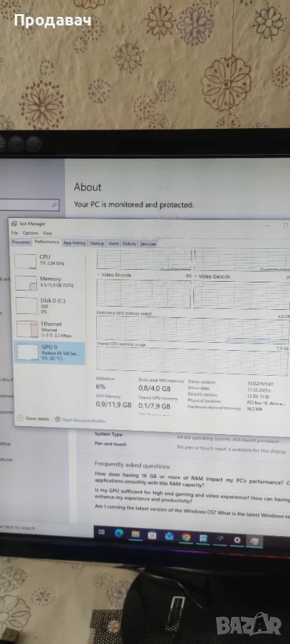
Task: Click GPU Memory 0,9/11,9 GB value
Action: click(x=113, y=405)
